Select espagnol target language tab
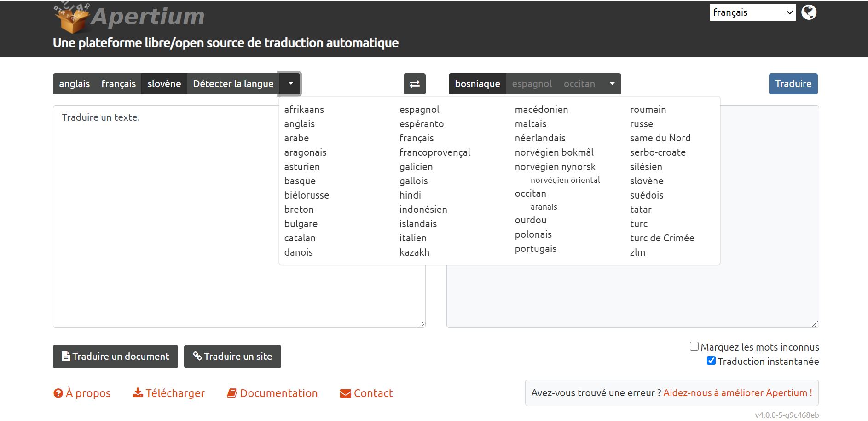 pyautogui.click(x=532, y=84)
